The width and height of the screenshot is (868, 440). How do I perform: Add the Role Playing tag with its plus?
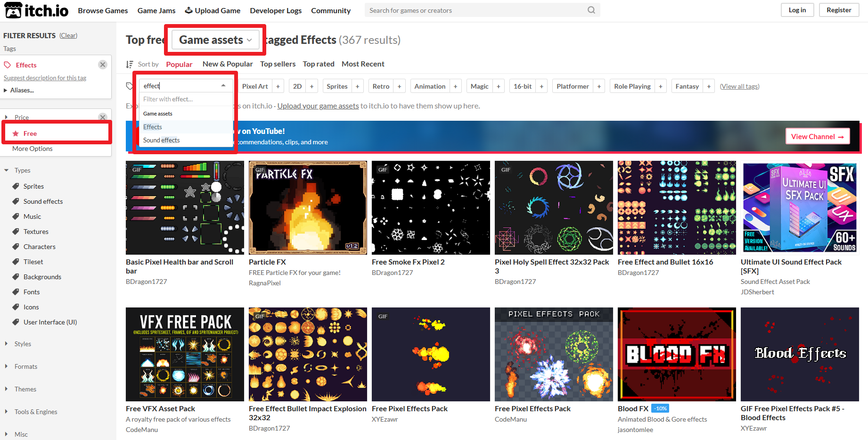pos(661,86)
